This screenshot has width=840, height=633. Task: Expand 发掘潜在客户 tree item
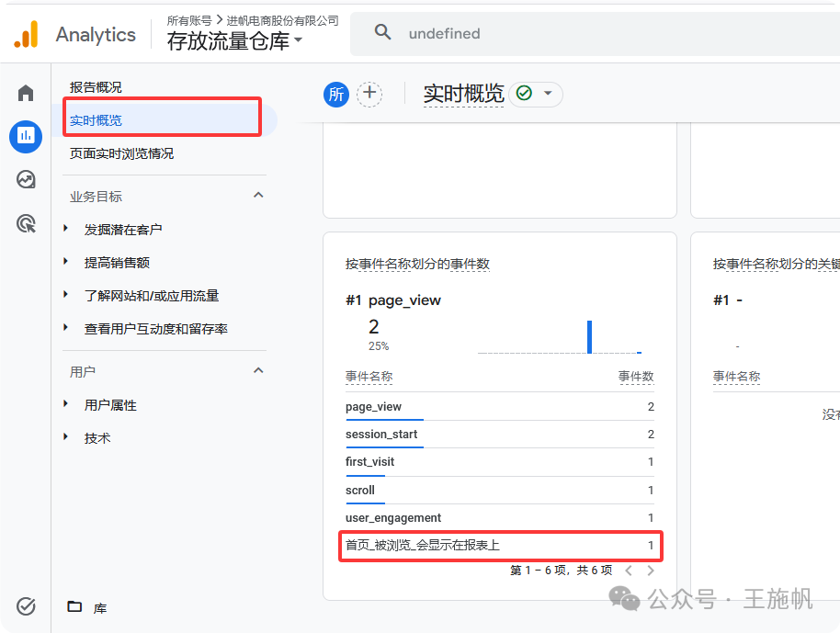(65, 228)
